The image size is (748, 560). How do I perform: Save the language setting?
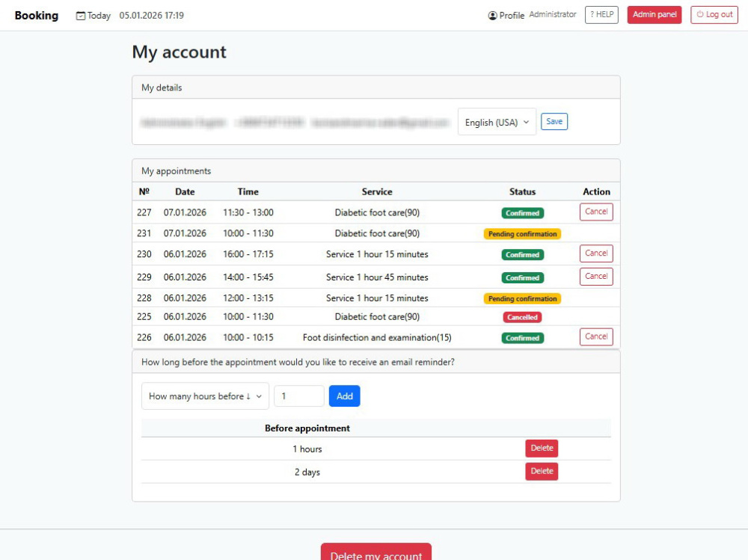point(554,122)
